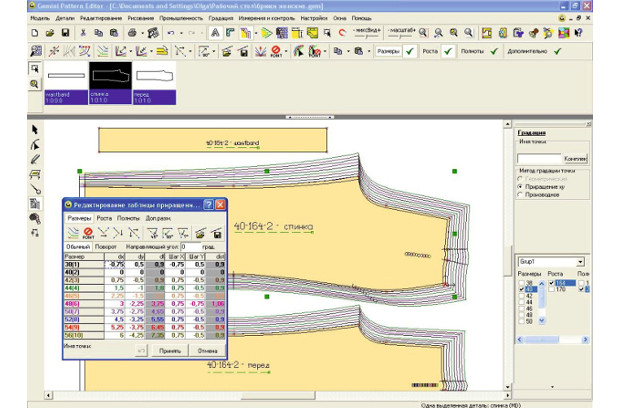Check the size 42 checkbox
Viewport: 620px width, 408px height.
[x=523, y=295]
